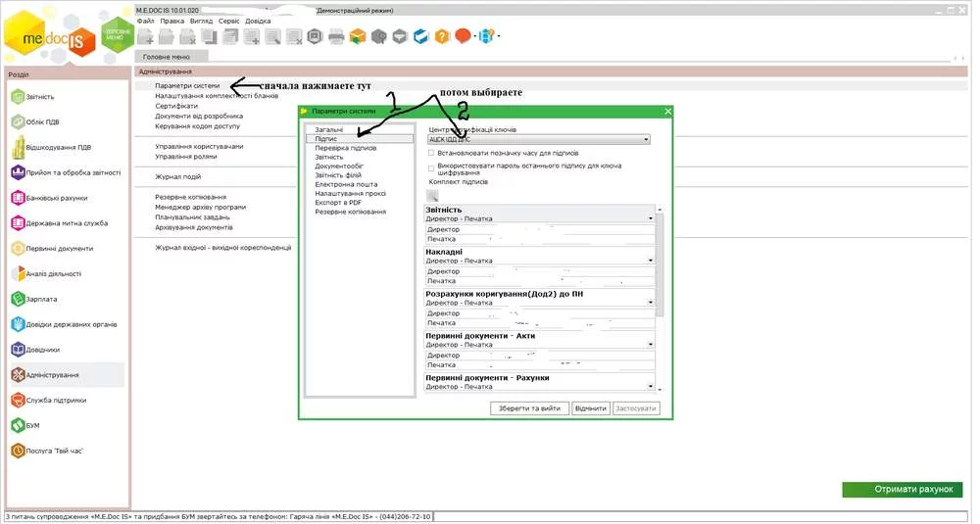This screenshot has height=524, width=980.
Task: Click the new document toolbar icon
Action: pyautogui.click(x=146, y=37)
